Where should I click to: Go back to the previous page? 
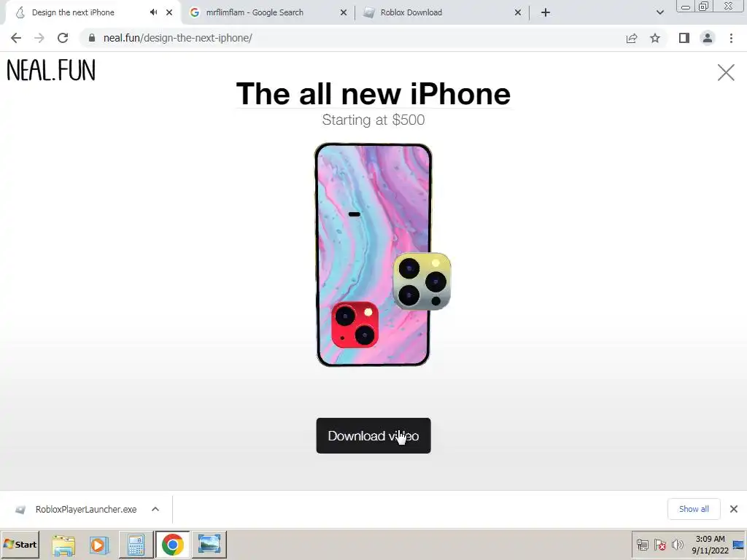coord(16,38)
